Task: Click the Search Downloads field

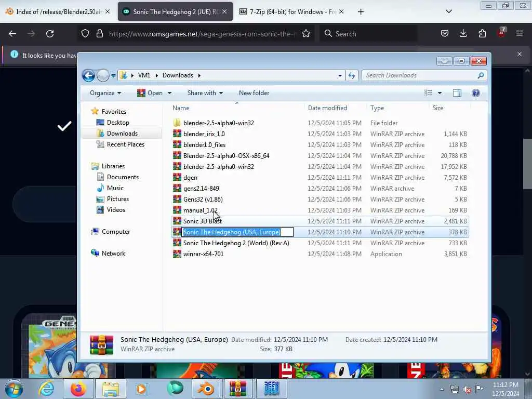Action: click(x=424, y=75)
